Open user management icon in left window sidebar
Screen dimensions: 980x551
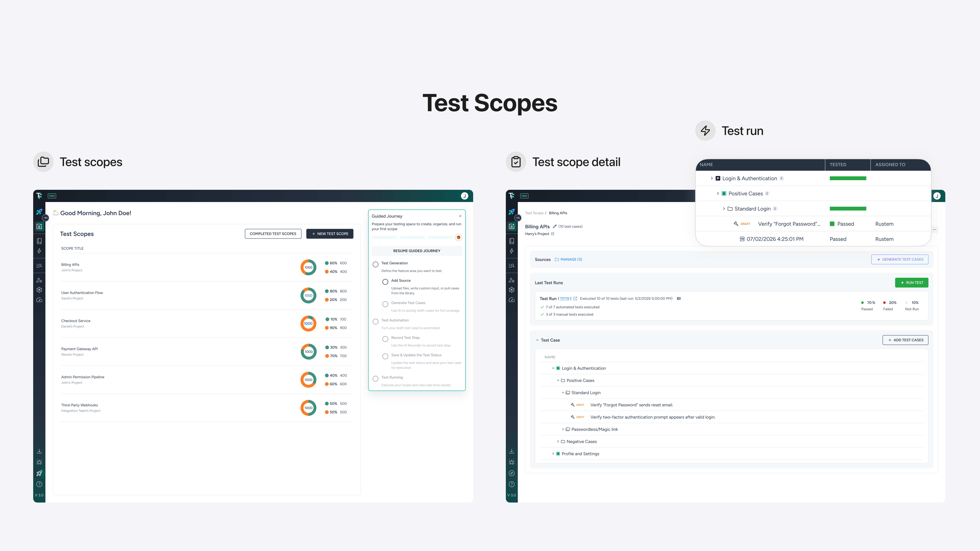pos(39,280)
